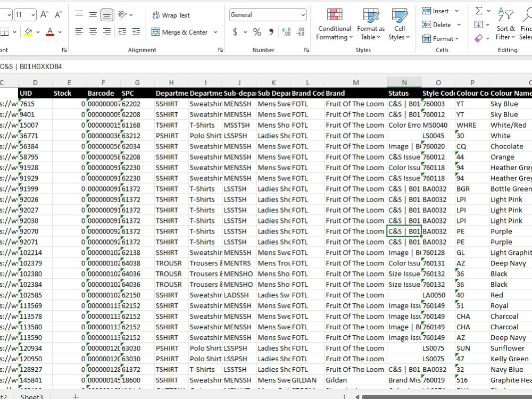Open Number format dialog launcher

(307, 50)
